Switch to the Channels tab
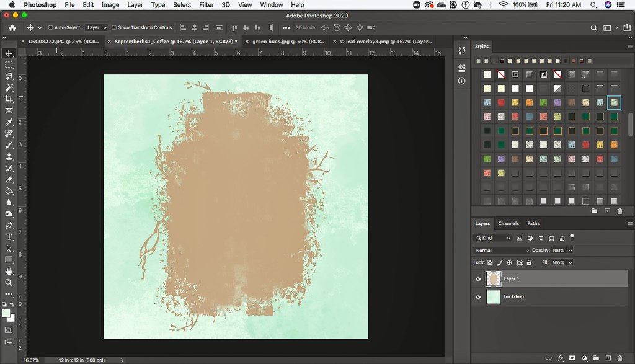Image resolution: width=635 pixels, height=364 pixels. point(508,223)
